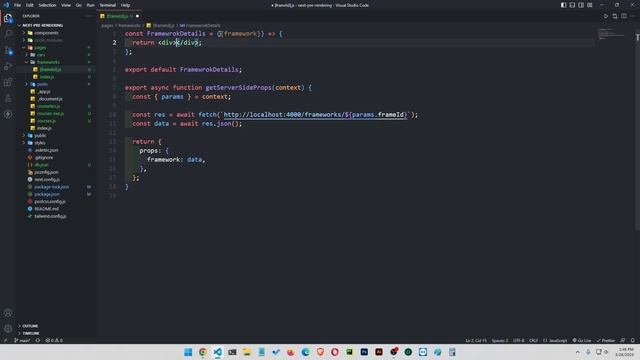Expand the posts folder
Image resolution: width=640 pixels, height=360 pixels.
pos(42,84)
